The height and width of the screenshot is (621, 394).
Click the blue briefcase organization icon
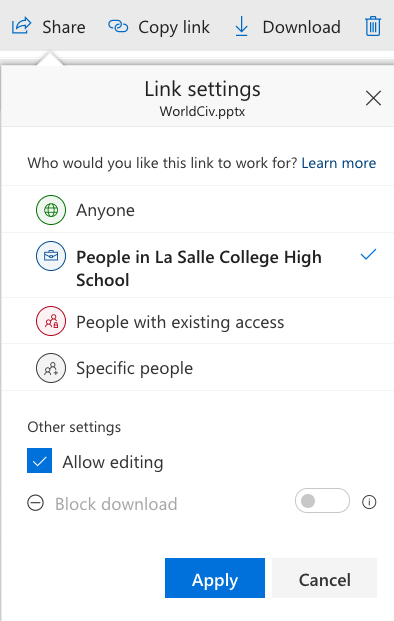pyautogui.click(x=51, y=256)
